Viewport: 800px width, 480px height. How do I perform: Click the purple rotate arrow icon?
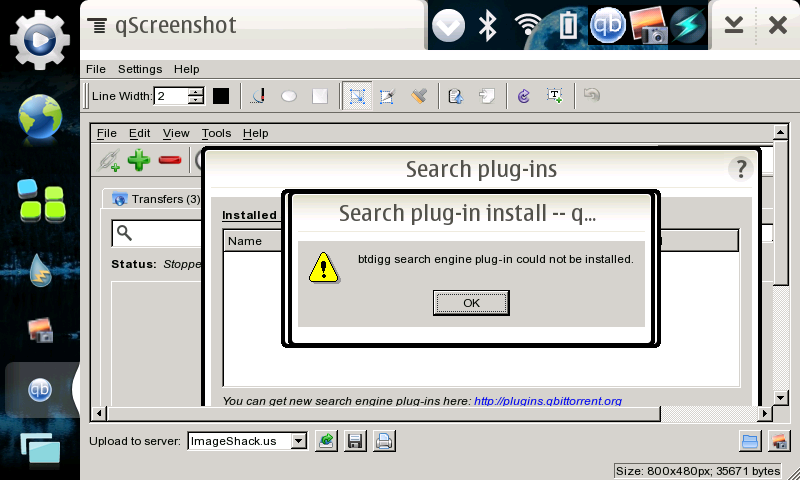(x=523, y=96)
